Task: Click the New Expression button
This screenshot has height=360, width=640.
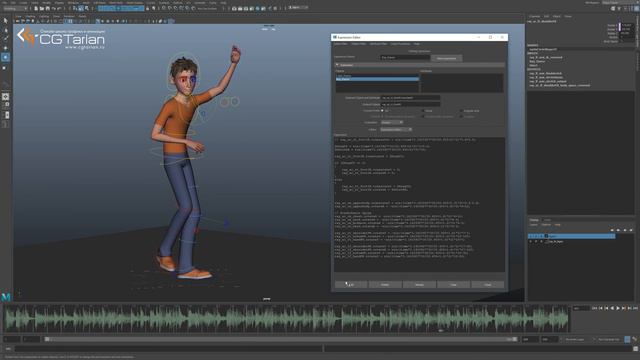Action: (447, 58)
